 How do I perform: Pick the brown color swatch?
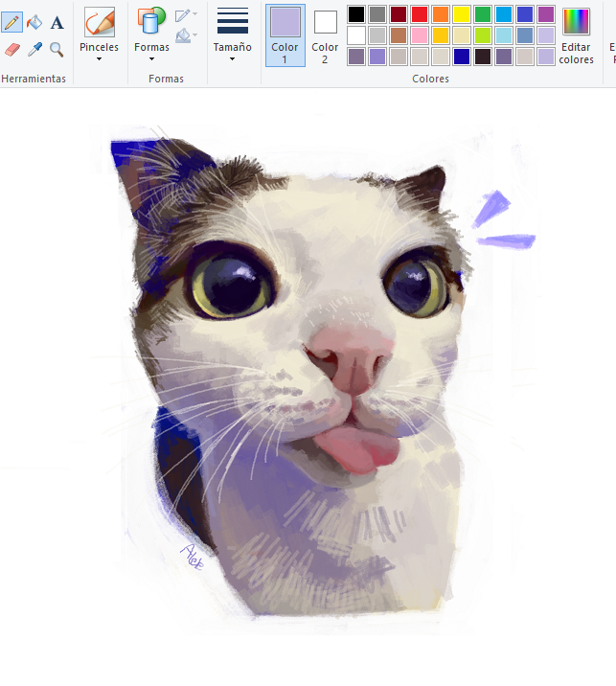click(x=399, y=35)
